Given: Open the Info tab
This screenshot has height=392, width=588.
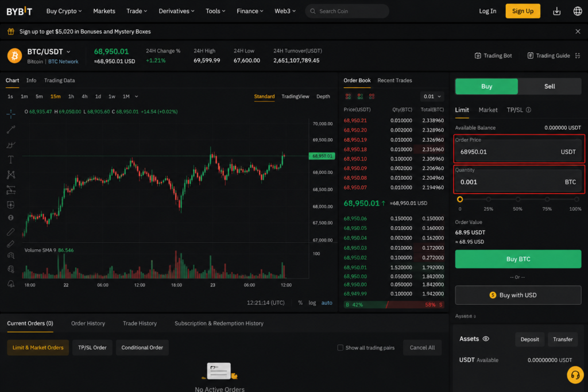Looking at the screenshot, I should (x=31, y=80).
